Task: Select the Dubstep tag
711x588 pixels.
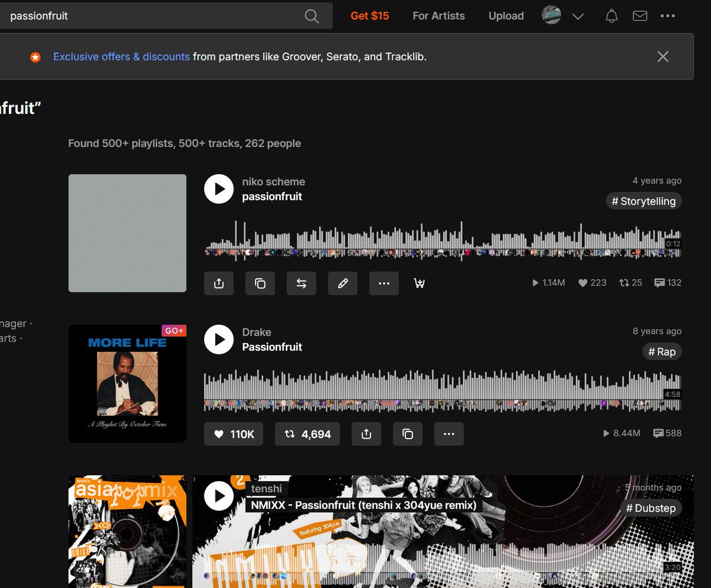Action: pos(651,508)
